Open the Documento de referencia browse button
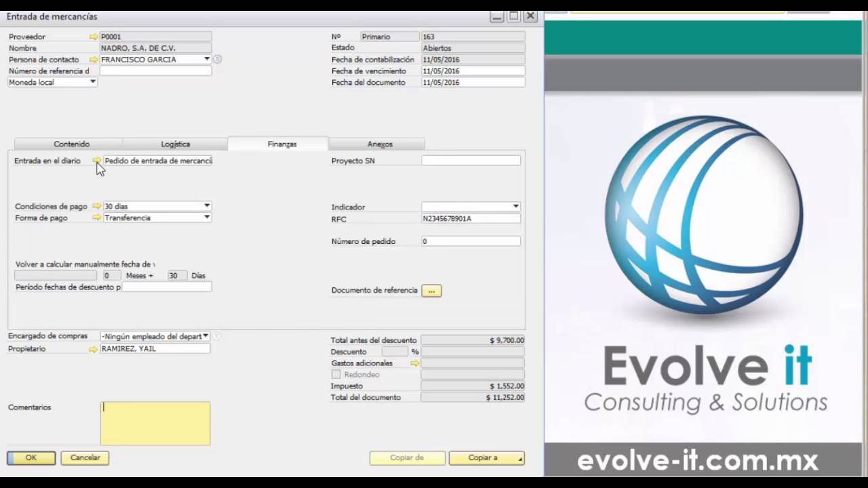The height and width of the screenshot is (488, 868). [431, 291]
